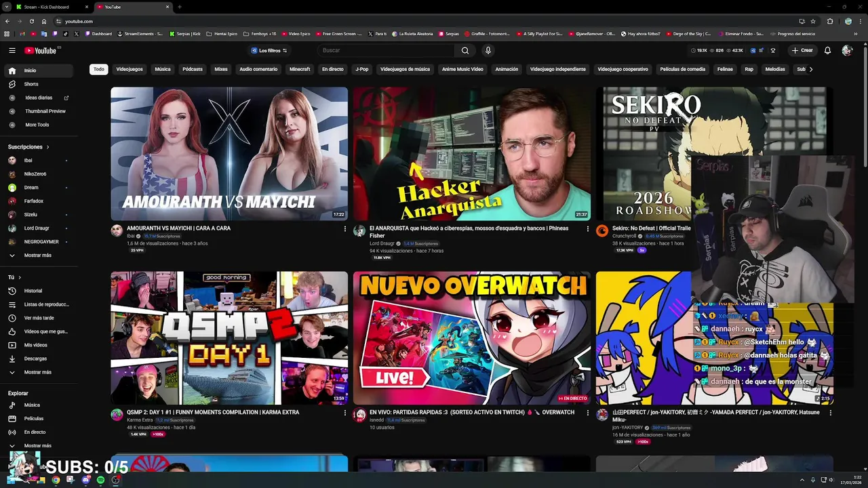Select the Animación filter chip
This screenshot has height=488, width=868.
point(507,69)
